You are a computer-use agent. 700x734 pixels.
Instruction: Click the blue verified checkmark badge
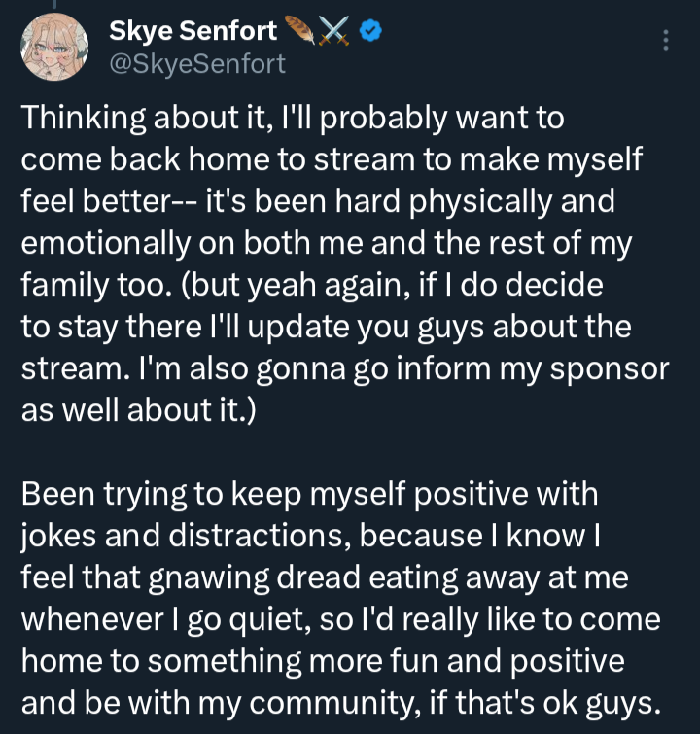click(x=370, y=31)
